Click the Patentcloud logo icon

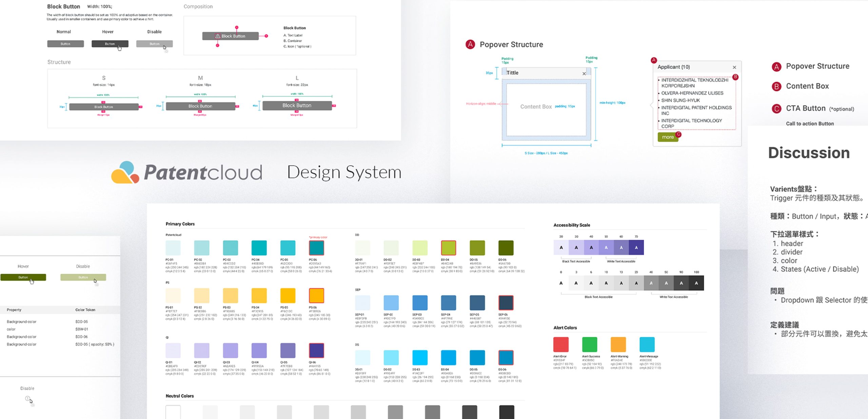(125, 173)
